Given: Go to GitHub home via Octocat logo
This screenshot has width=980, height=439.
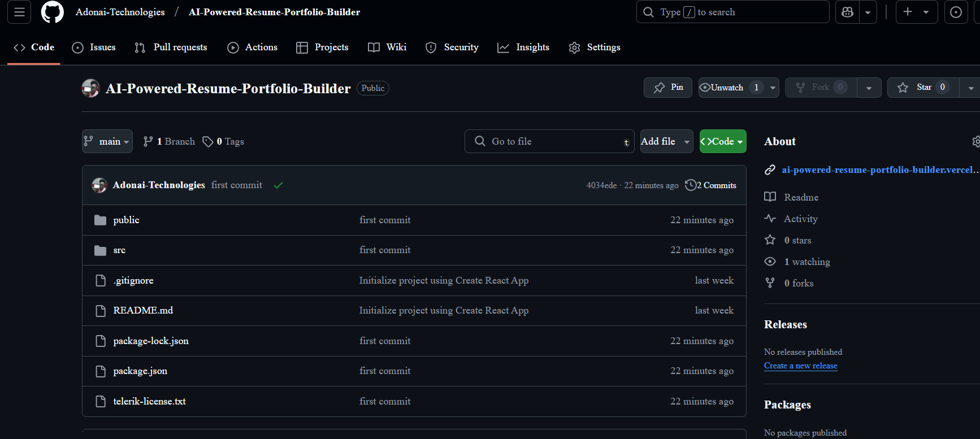Looking at the screenshot, I should point(53,12).
